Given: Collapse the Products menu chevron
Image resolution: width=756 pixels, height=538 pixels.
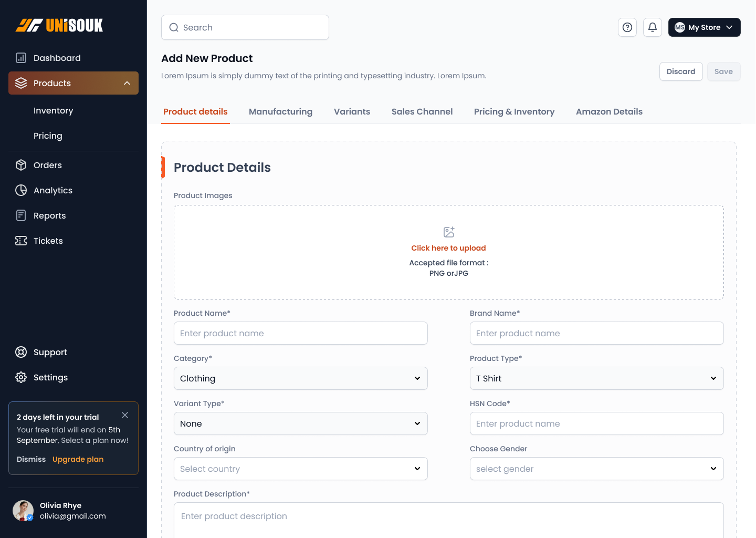Looking at the screenshot, I should [x=127, y=83].
